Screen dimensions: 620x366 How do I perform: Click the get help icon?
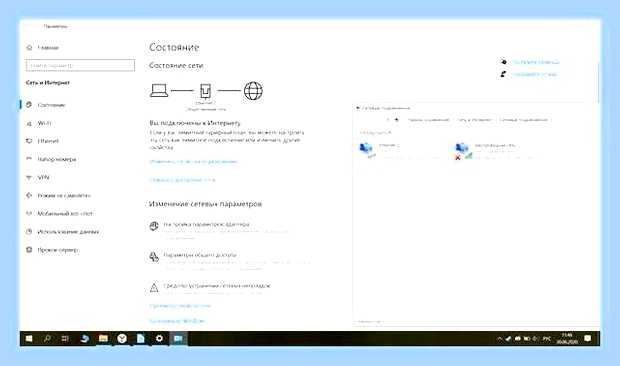click(x=503, y=62)
